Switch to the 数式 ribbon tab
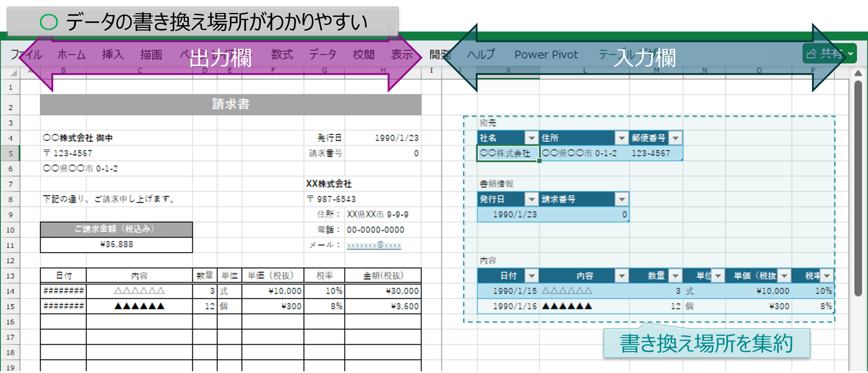 point(282,54)
